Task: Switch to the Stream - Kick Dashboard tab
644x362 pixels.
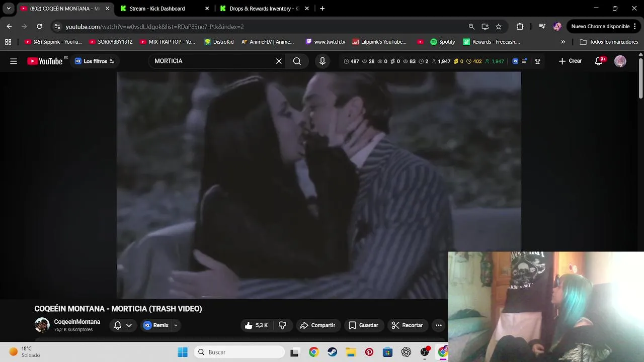Action: click(157, 9)
